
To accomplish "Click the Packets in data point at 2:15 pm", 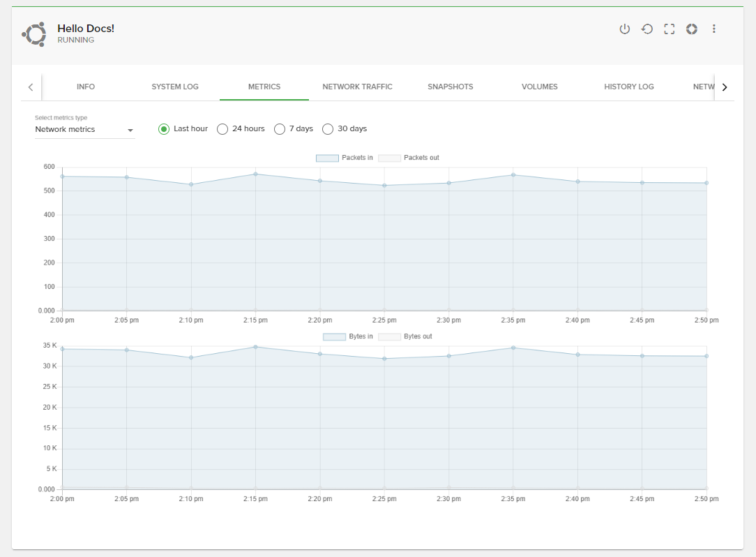I will click(x=255, y=174).
